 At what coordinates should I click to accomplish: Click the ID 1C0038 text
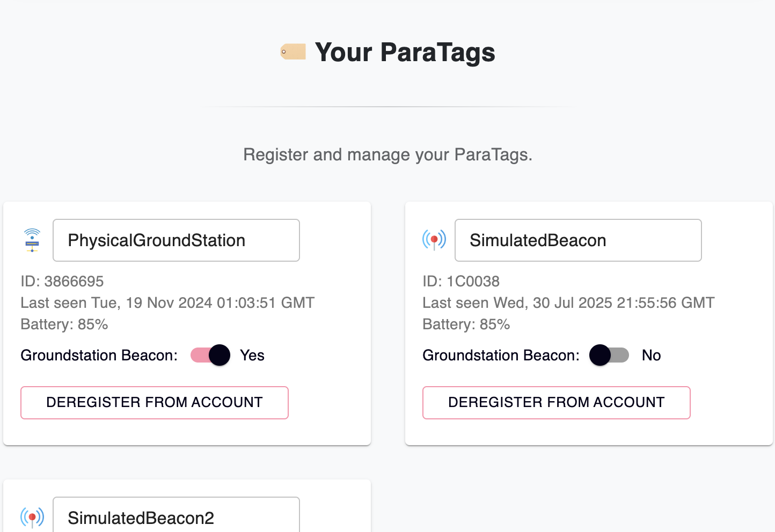coord(461,281)
